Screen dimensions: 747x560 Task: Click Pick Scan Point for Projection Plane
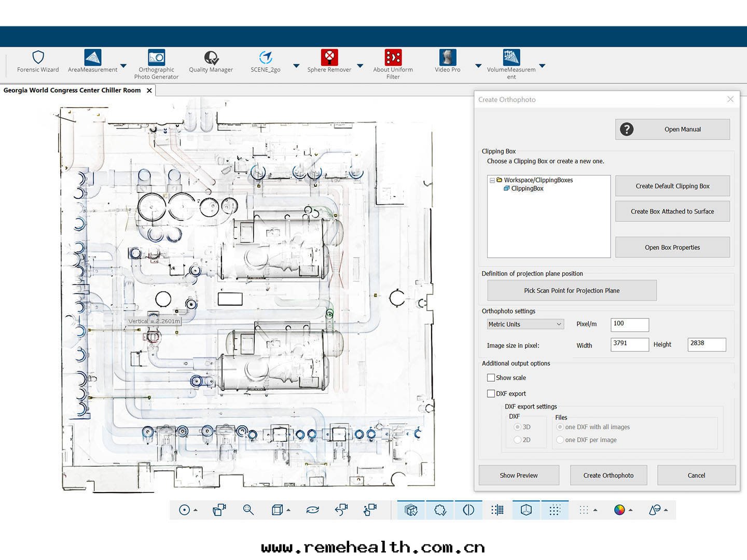pyautogui.click(x=572, y=291)
